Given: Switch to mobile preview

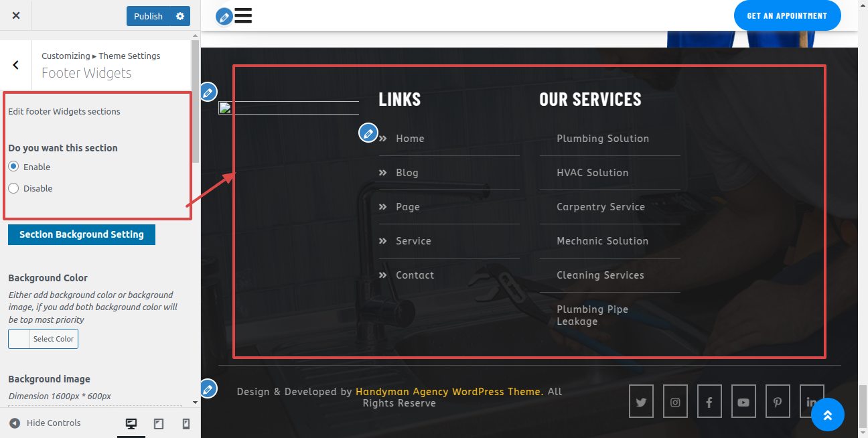Looking at the screenshot, I should [x=186, y=423].
